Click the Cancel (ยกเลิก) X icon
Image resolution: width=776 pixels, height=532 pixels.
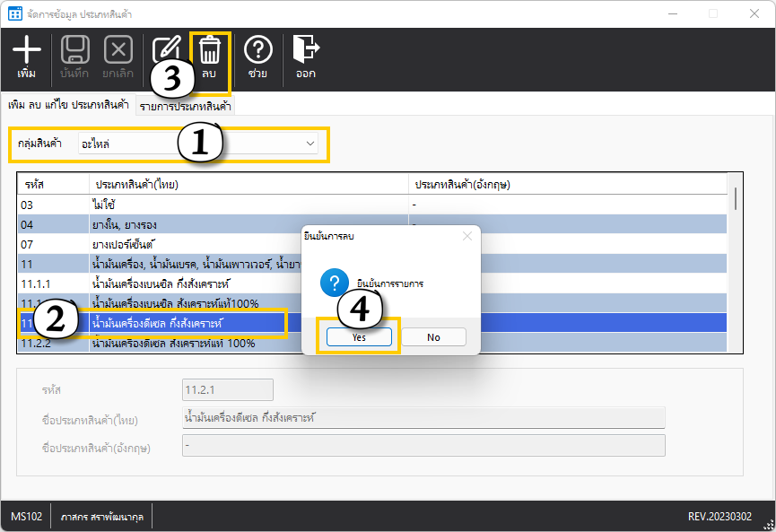click(118, 50)
